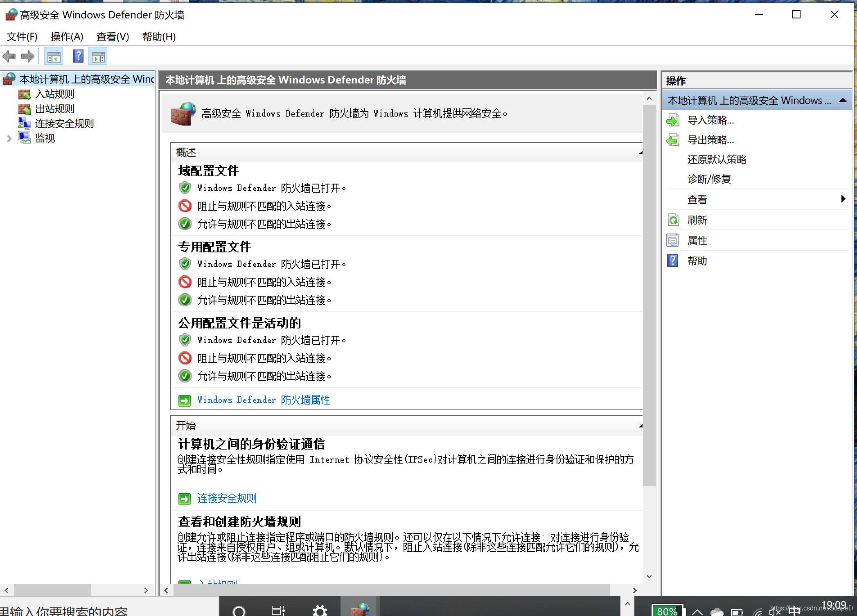Open the 查看 submenu arrow
This screenshot has width=857, height=616.
pos(843,199)
